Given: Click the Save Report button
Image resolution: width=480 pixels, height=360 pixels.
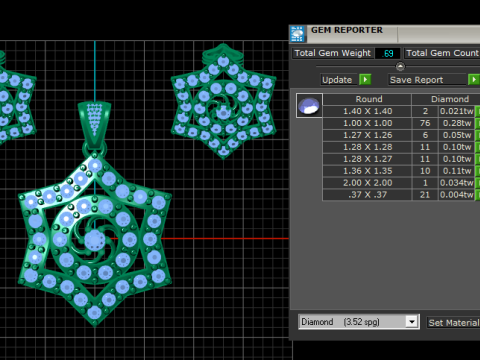Looking at the screenshot, I should (x=427, y=80).
